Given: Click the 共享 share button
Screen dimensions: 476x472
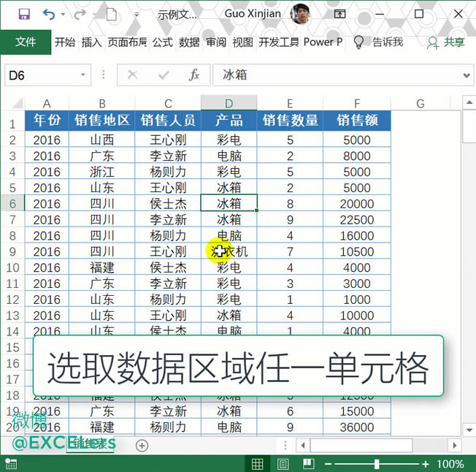Looking at the screenshot, I should (446, 42).
